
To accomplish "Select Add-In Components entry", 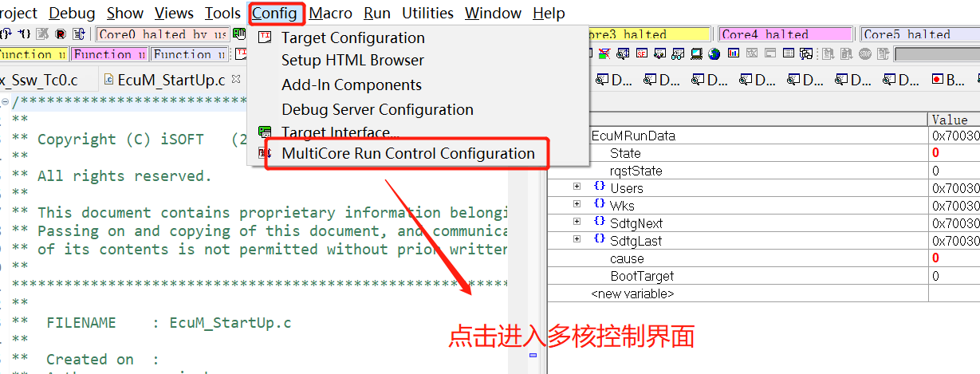I will [352, 85].
